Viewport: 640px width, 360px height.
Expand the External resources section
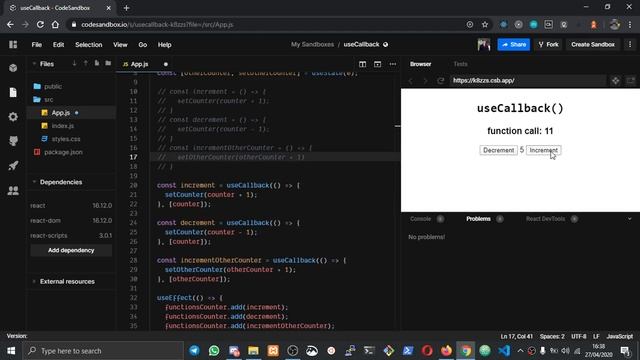coord(34,282)
